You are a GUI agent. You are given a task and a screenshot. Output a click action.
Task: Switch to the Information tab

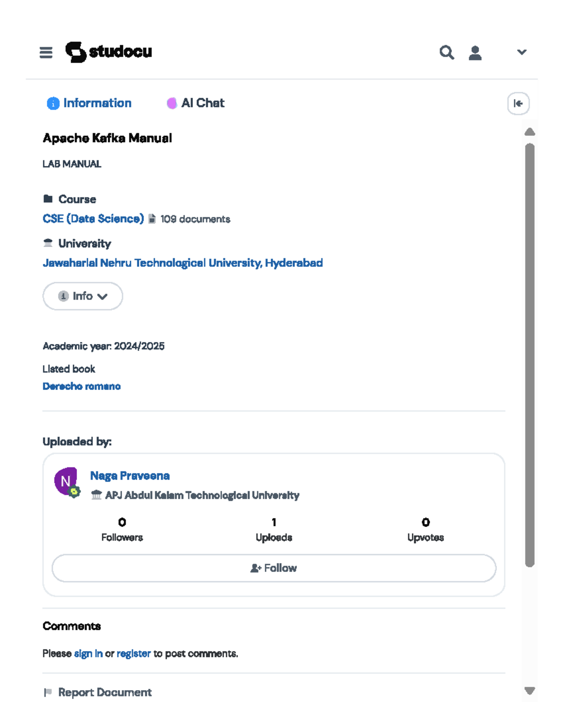[89, 103]
